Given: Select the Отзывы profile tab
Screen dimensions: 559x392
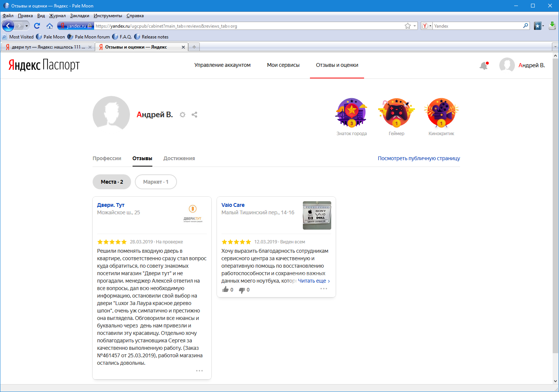Looking at the screenshot, I should pos(142,158).
